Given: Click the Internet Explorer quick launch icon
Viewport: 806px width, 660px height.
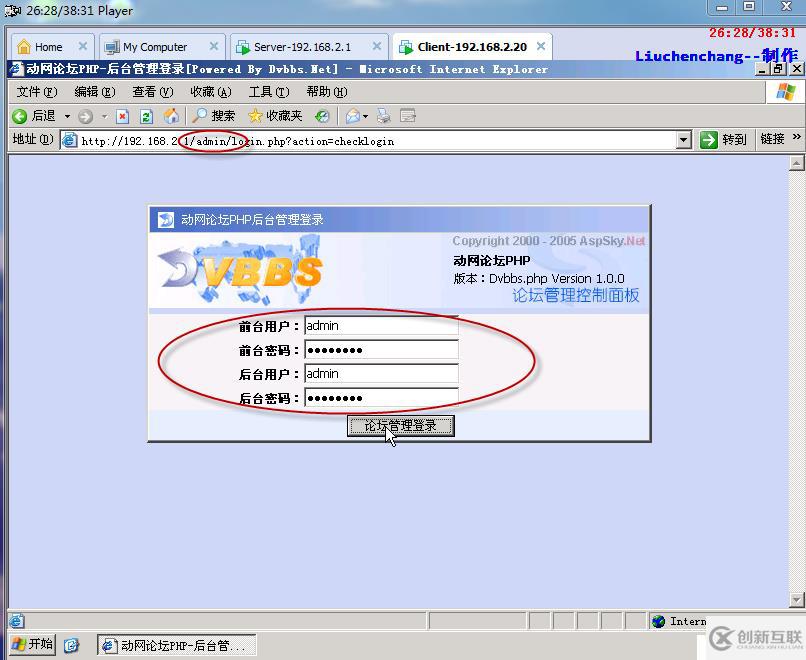Looking at the screenshot, I should (71, 645).
